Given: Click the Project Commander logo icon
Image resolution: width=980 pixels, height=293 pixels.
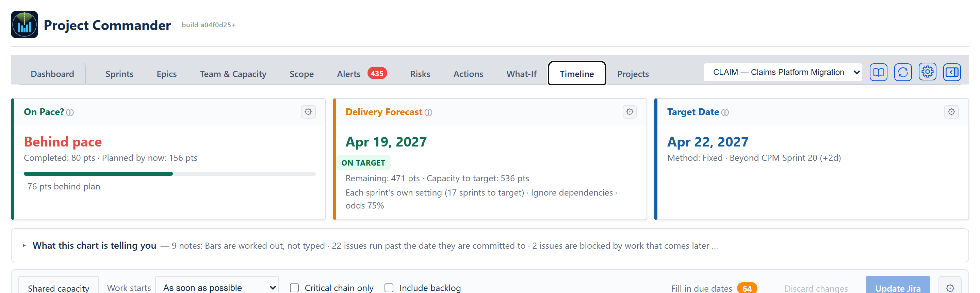Looking at the screenshot, I should (24, 25).
